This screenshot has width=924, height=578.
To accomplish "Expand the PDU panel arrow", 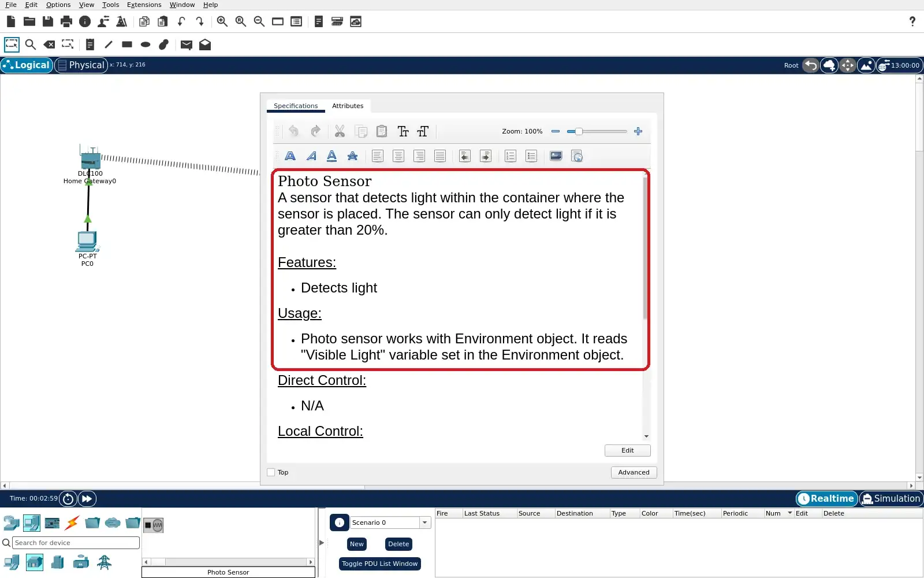I will (x=322, y=543).
